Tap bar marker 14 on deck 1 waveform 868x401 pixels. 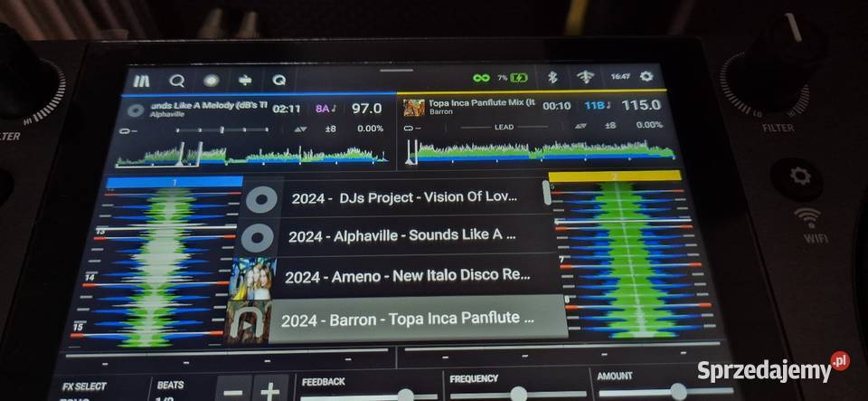[x=90, y=277]
